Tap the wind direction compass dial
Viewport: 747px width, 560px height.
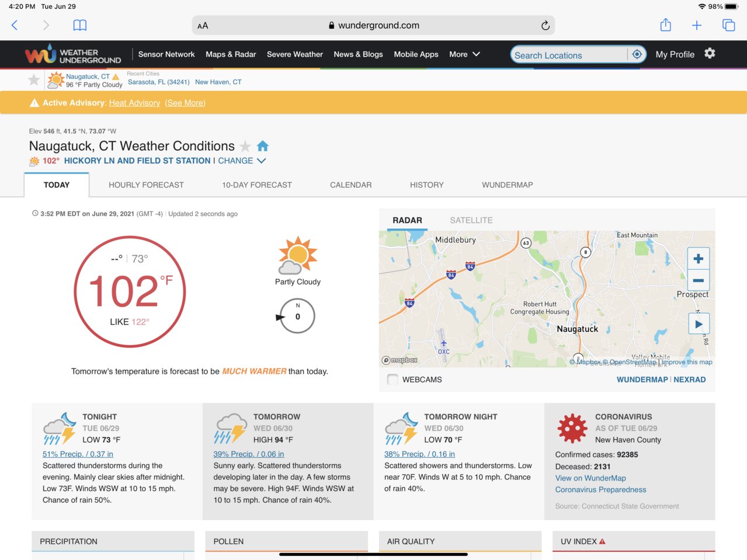(x=297, y=316)
